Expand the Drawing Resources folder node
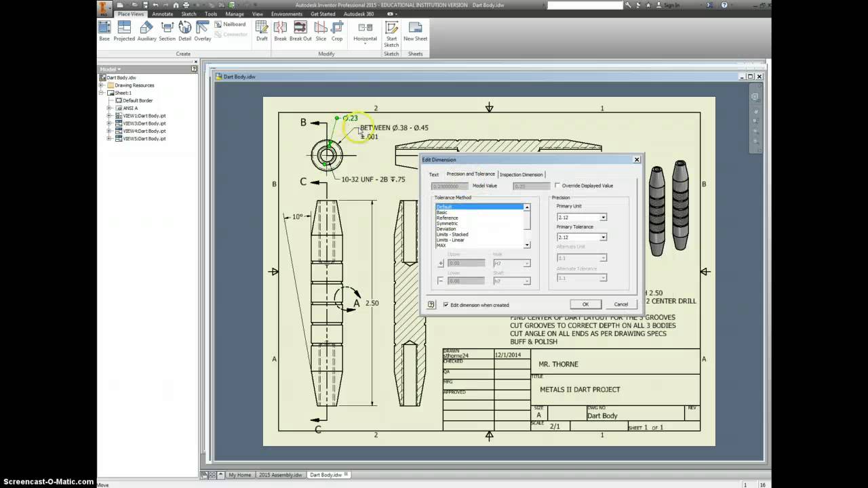Viewport: 868px width, 488px height. click(x=102, y=85)
